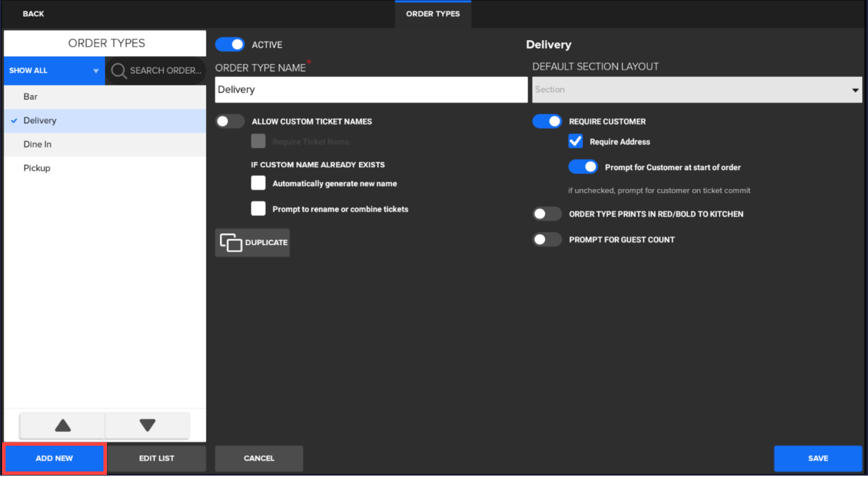Select Dine In from order types list
This screenshot has height=477, width=868.
37,144
